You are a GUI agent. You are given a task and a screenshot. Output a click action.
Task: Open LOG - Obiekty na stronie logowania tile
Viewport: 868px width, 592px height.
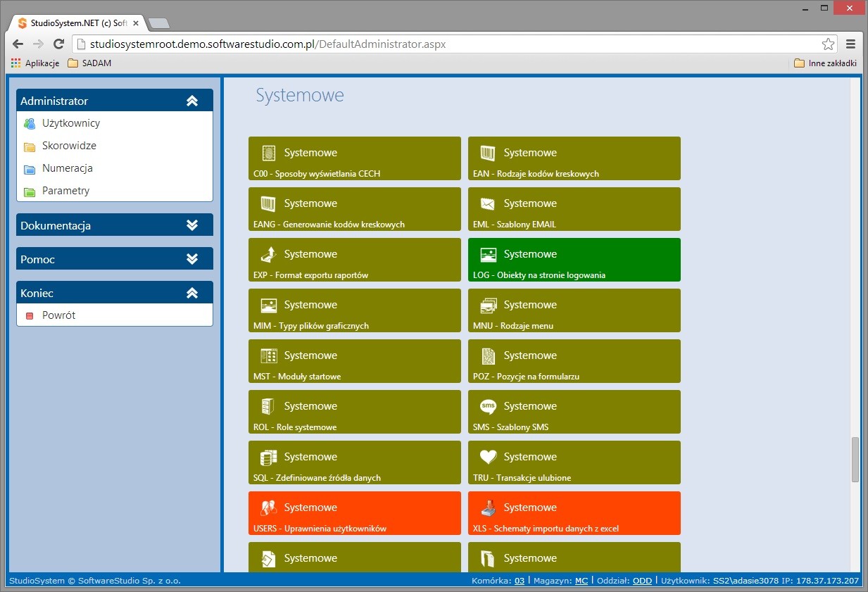point(574,260)
